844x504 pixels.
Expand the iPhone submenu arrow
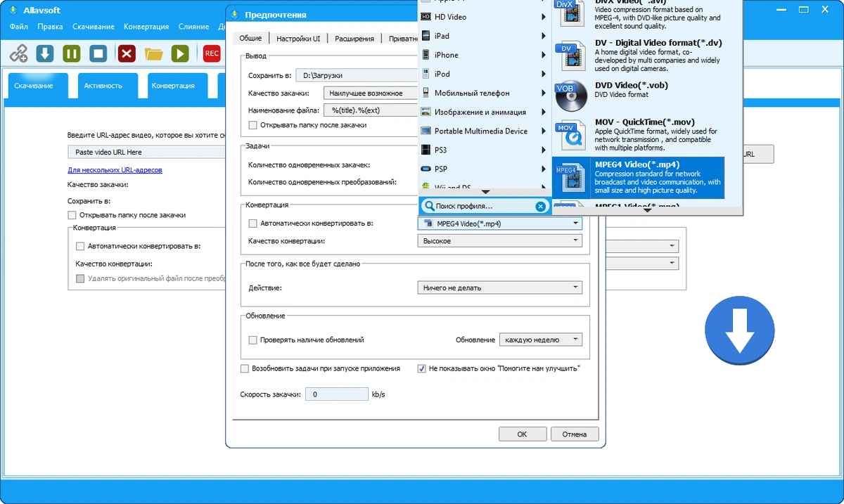pyautogui.click(x=544, y=55)
